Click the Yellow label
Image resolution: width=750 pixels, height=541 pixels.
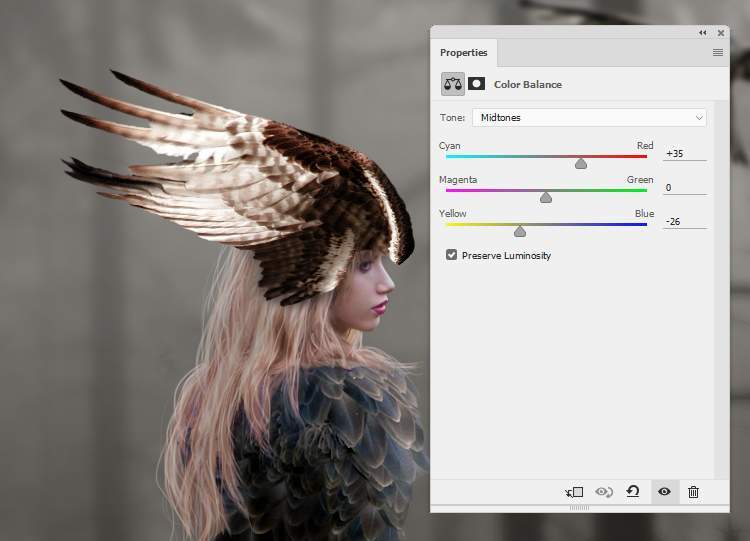pos(452,213)
